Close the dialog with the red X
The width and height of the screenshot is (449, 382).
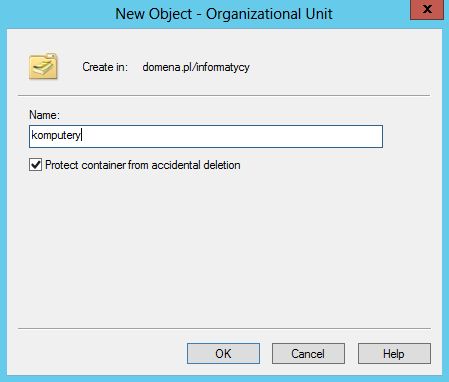tap(427, 10)
